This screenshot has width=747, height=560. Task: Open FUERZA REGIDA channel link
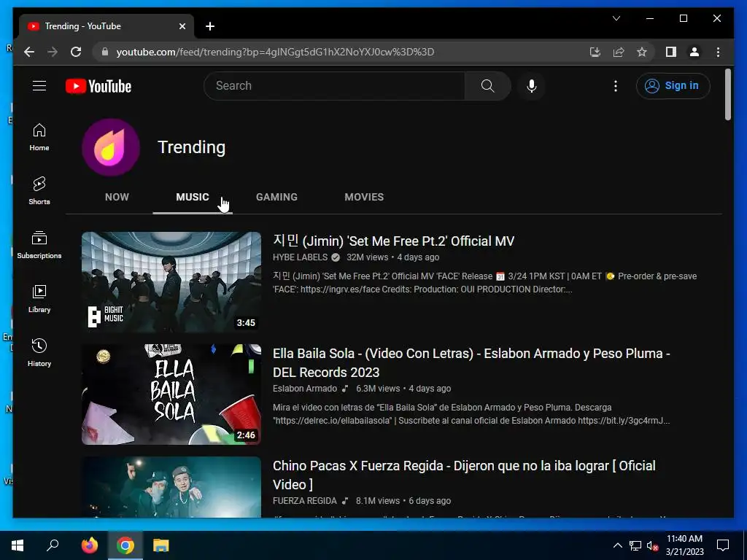[305, 501]
